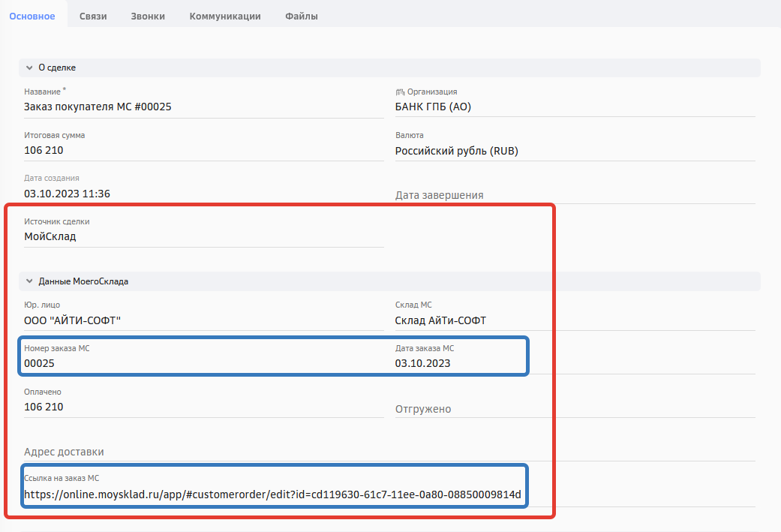
Task: Set the Дата завершения field
Action: coord(574,195)
